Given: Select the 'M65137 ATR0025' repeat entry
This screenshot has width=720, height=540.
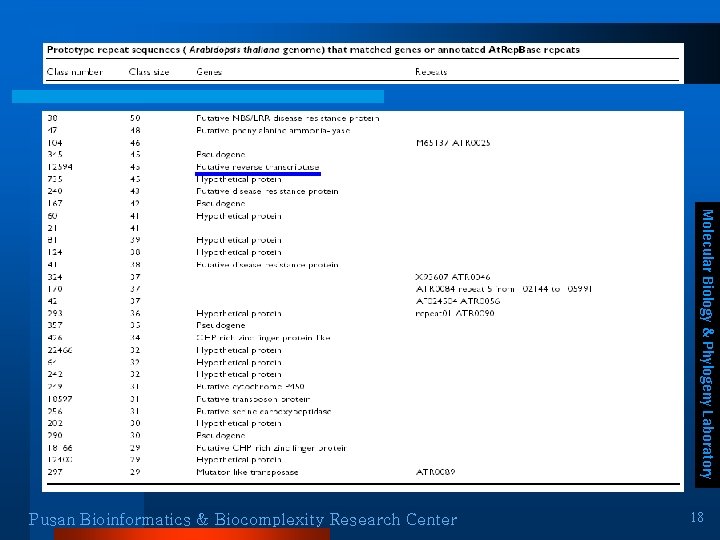Looking at the screenshot, I should click(453, 143).
